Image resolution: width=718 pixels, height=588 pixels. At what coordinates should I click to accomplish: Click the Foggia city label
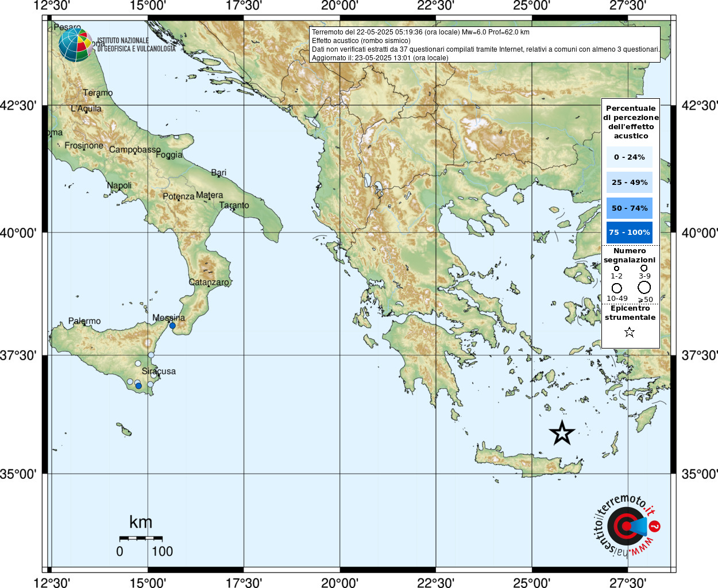pyautogui.click(x=169, y=154)
